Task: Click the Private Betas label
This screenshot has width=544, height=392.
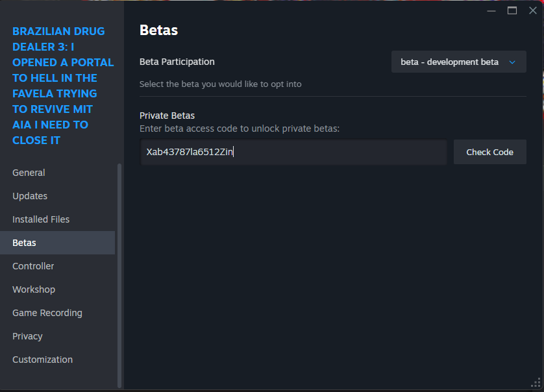Action: 167,116
